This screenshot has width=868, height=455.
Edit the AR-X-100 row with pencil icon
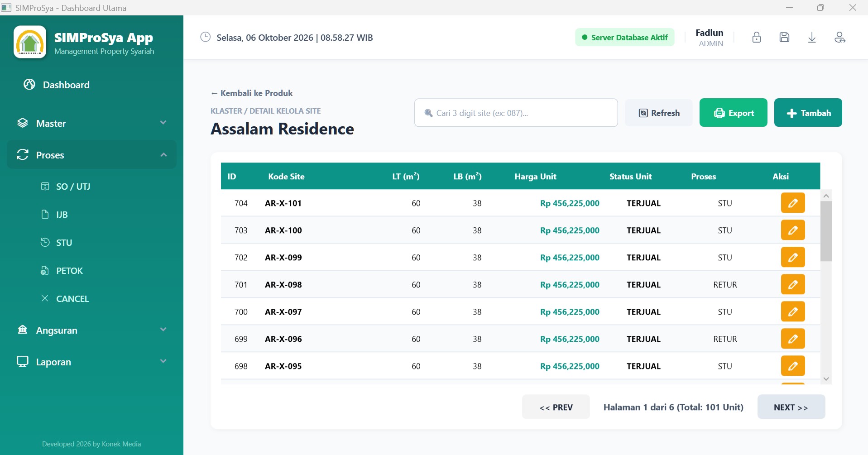pos(793,230)
